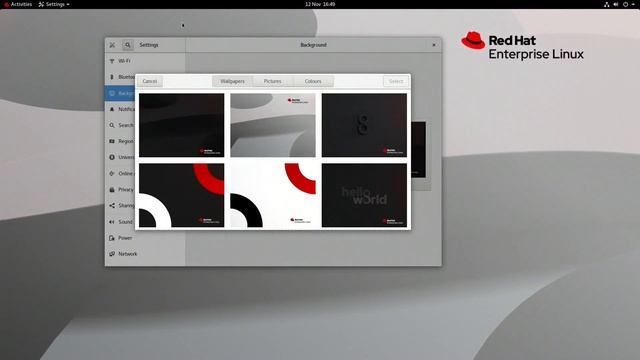Open the Power settings panel
The width and height of the screenshot is (640, 360).
click(145, 238)
